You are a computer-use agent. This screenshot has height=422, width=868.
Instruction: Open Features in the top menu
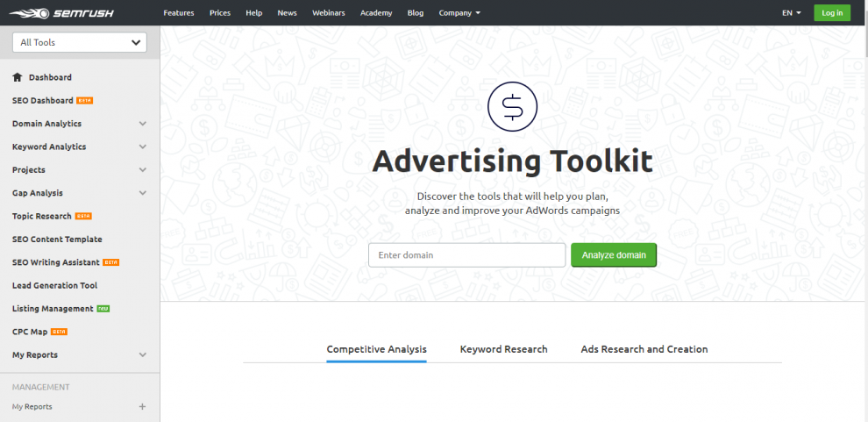click(178, 13)
